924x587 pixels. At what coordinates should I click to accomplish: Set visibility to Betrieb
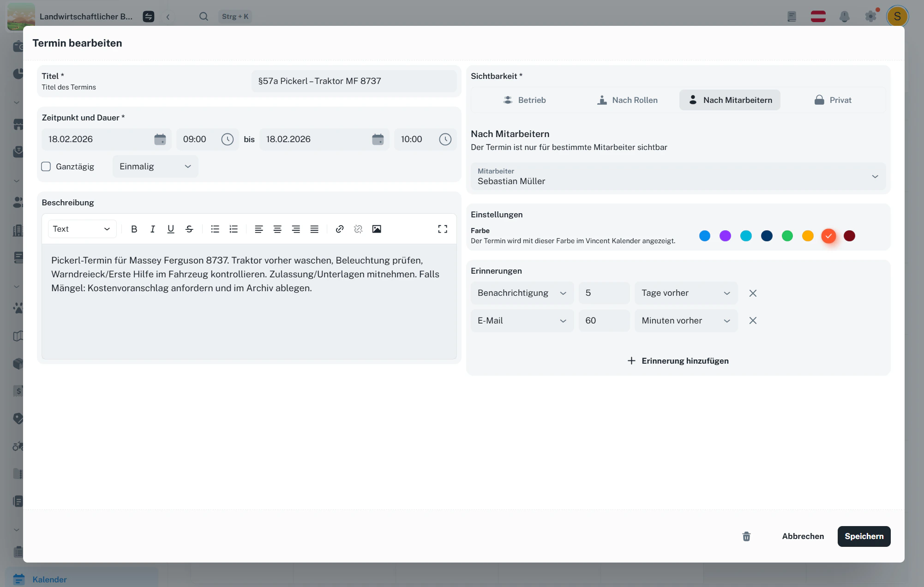coord(524,100)
